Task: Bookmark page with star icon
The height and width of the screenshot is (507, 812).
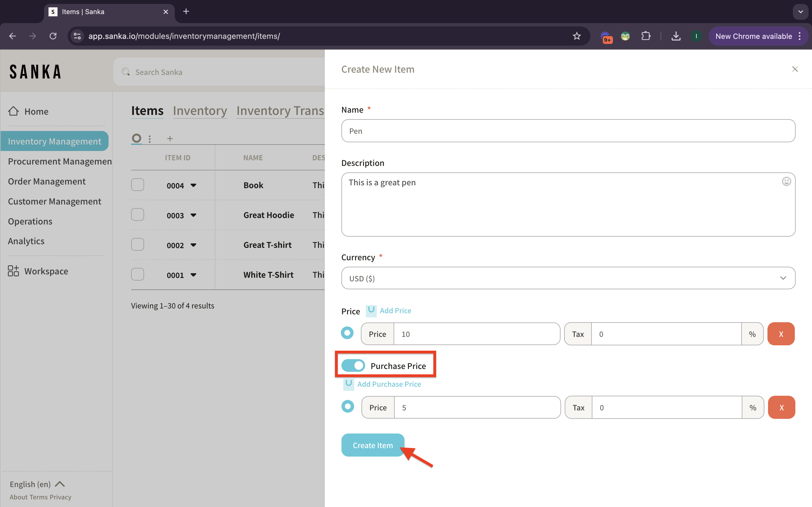Action: (577, 36)
